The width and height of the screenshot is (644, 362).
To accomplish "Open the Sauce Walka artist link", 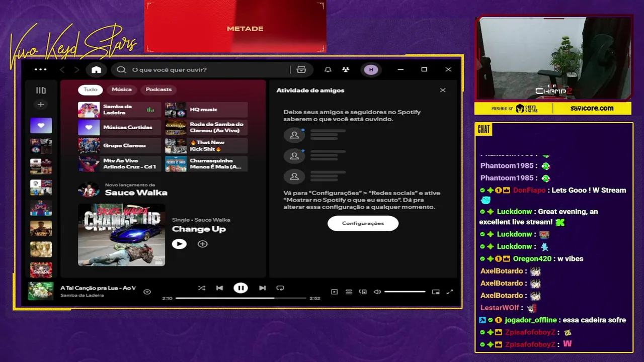I will click(x=136, y=193).
